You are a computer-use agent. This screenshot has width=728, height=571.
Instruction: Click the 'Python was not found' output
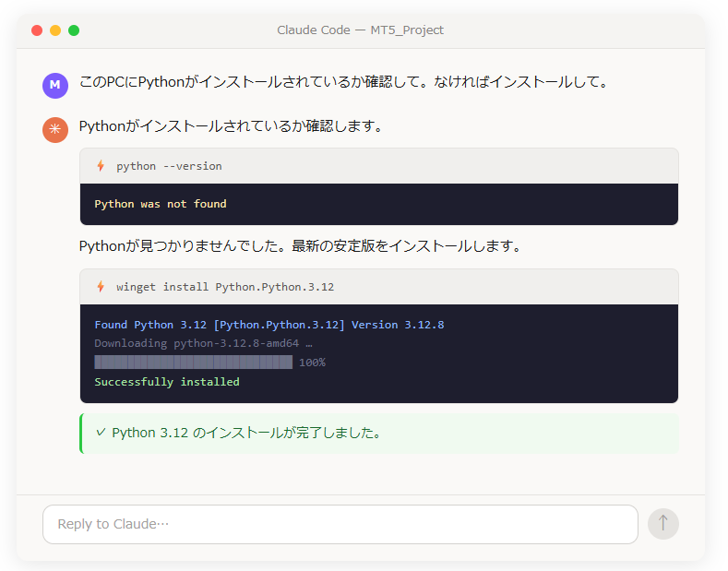pyautogui.click(x=161, y=204)
